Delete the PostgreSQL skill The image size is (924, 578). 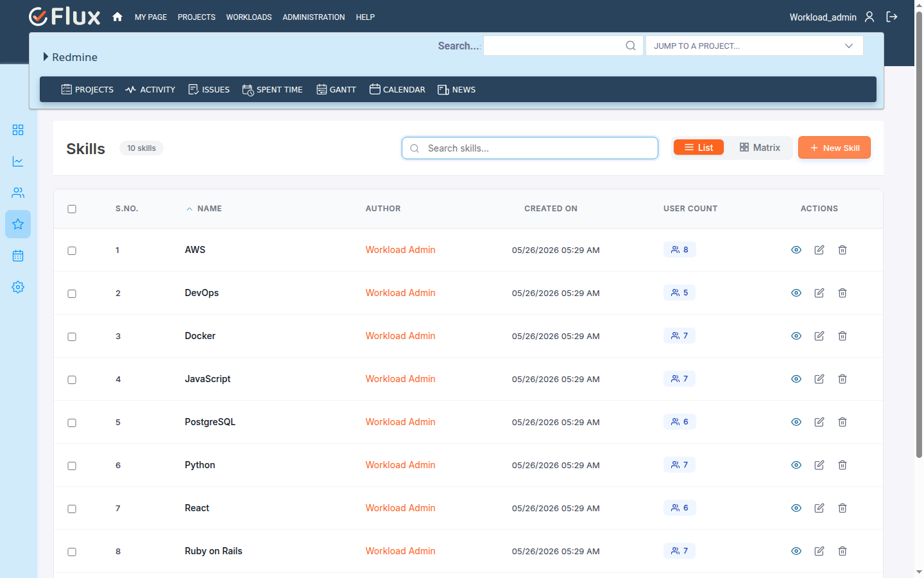843,422
